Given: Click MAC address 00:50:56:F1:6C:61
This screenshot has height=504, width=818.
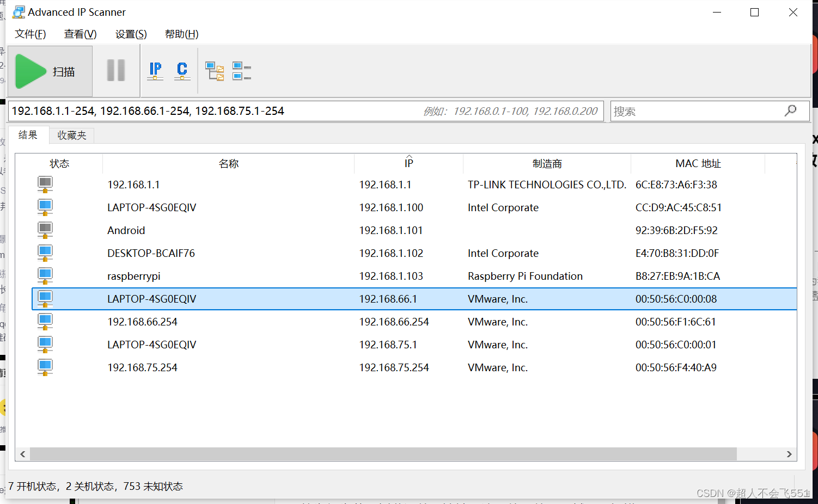Looking at the screenshot, I should [675, 322].
